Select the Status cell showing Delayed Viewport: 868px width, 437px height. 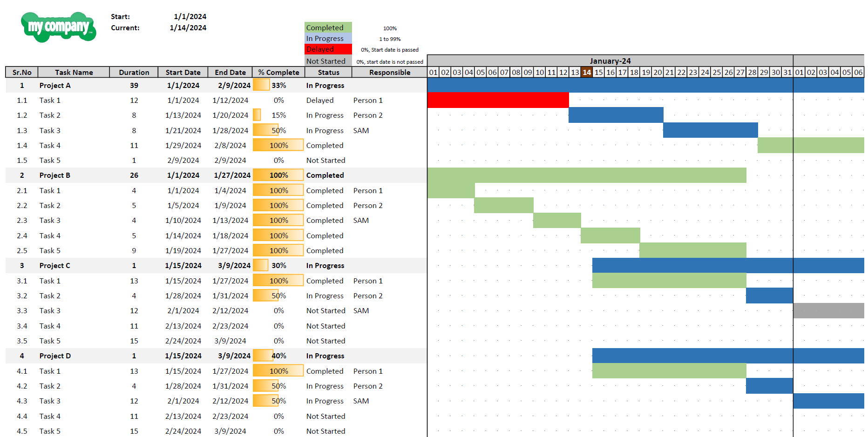point(321,100)
